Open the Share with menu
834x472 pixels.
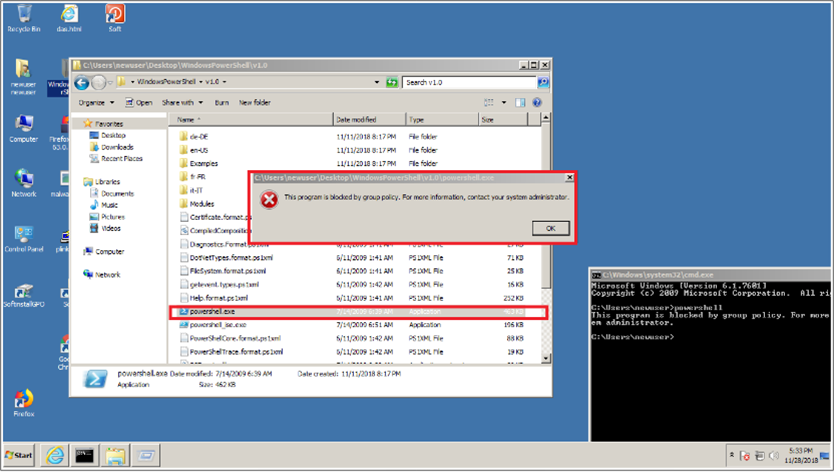point(182,103)
